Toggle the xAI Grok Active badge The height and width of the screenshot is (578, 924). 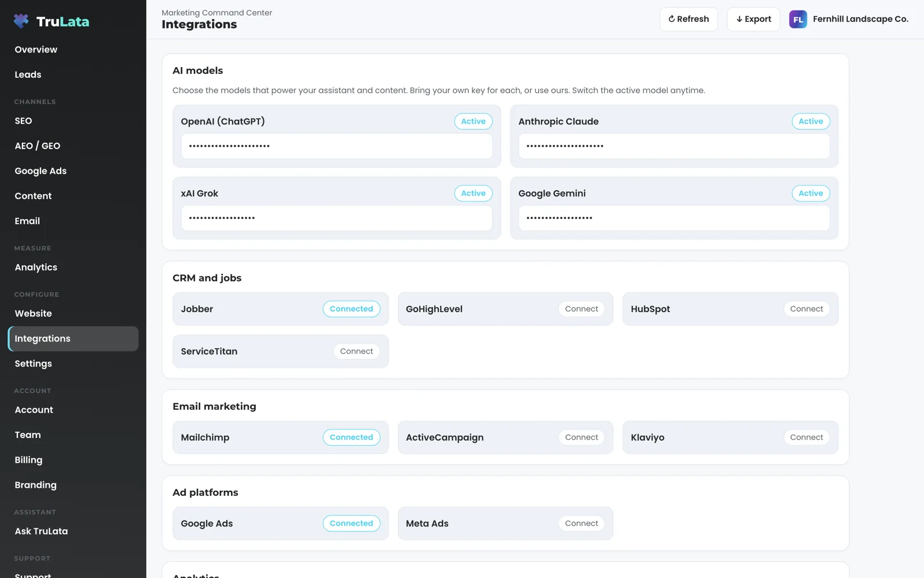pos(473,193)
